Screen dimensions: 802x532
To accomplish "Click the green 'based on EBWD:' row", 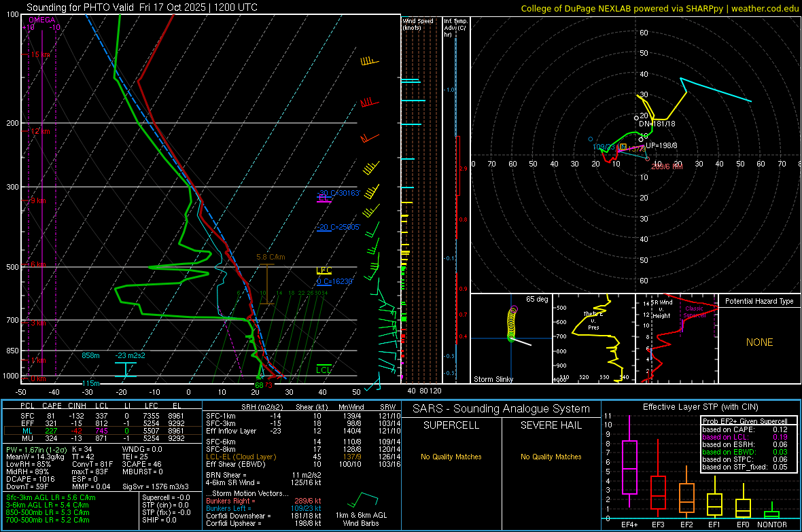I will 745,453.
